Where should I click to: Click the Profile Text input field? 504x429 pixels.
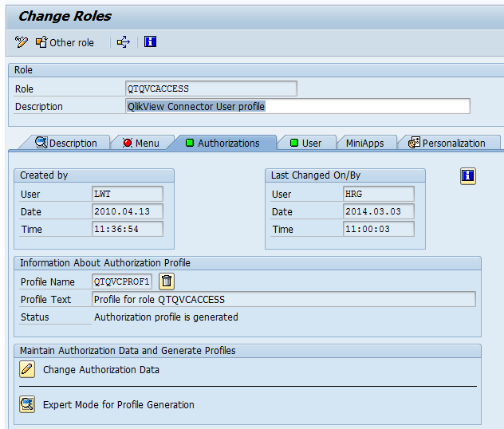coord(283,299)
